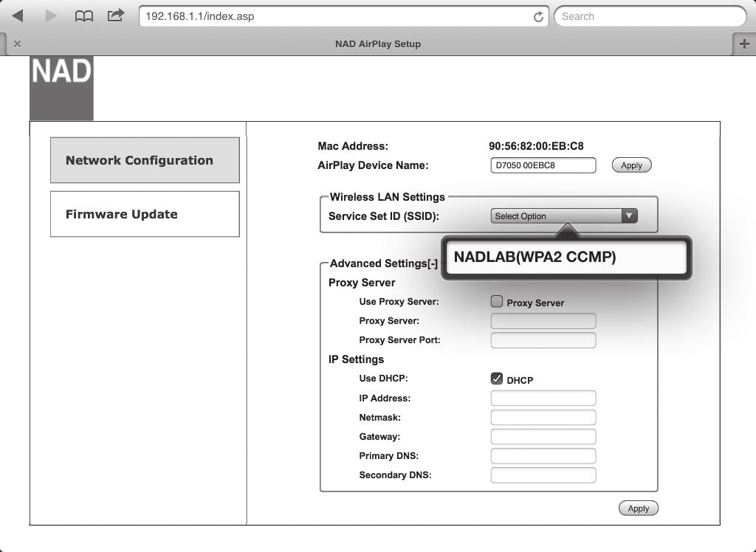This screenshot has height=552, width=756.
Task: Click the browser forward arrow
Action: pyautogui.click(x=51, y=16)
